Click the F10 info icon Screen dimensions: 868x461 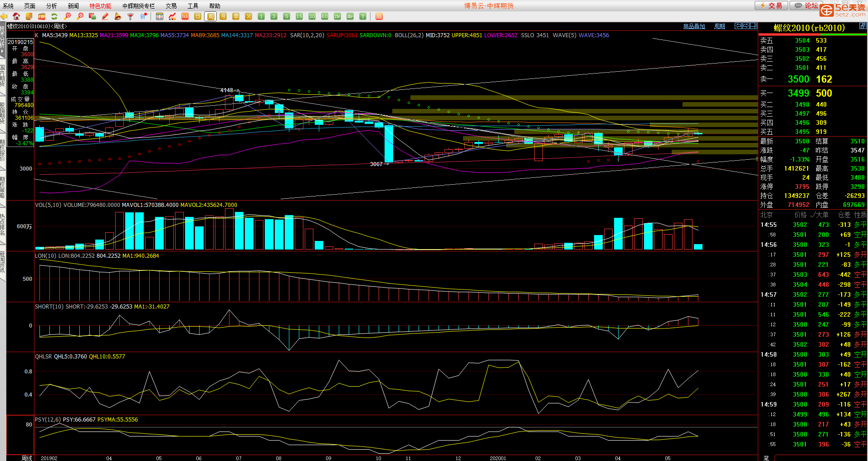42,16
